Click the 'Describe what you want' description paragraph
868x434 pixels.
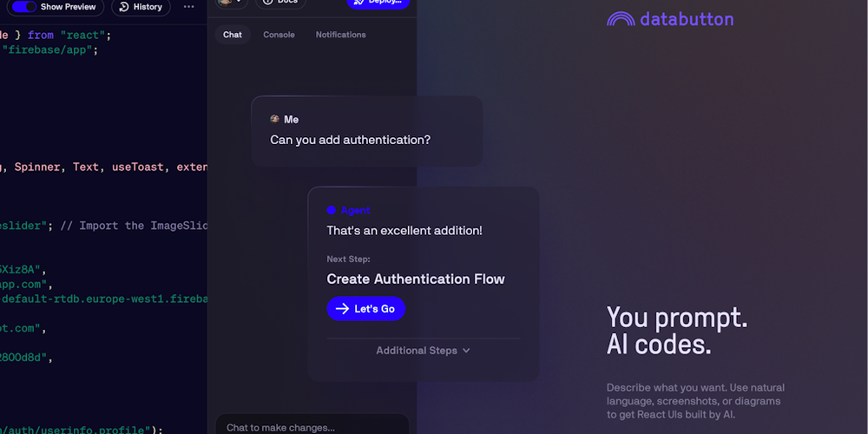point(696,401)
